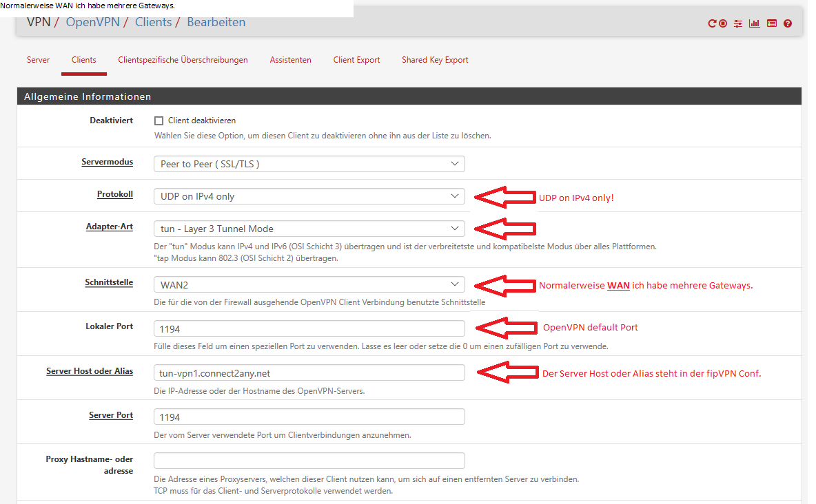
Task: Select the Shared Key Export tab
Action: click(x=435, y=60)
